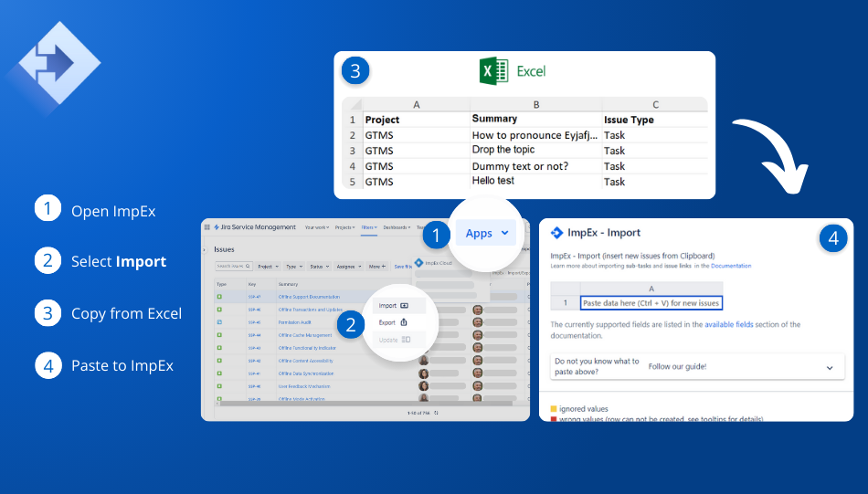
Task: Click the issue type icon for Offline Data Synchronization
Action: click(219, 373)
